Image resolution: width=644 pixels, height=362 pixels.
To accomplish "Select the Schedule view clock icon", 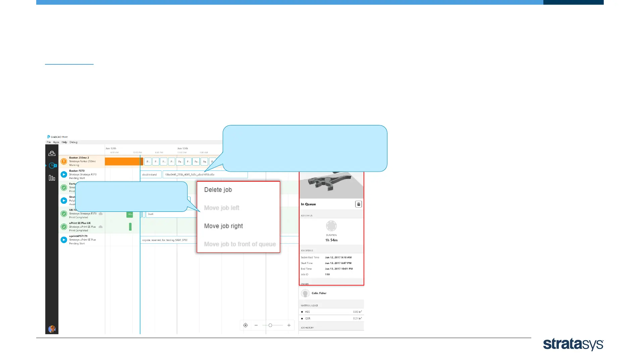I will pos(52,166).
